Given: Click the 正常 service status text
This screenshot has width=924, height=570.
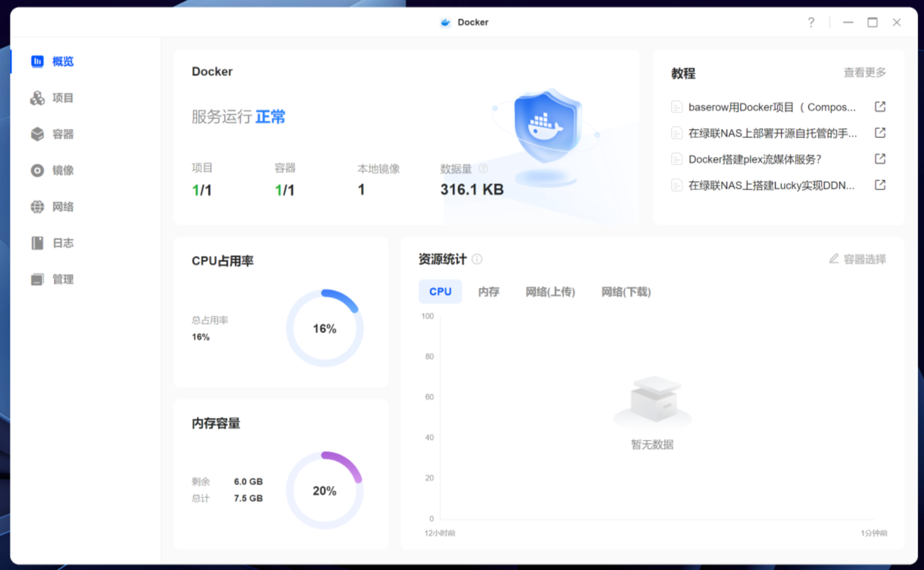Looking at the screenshot, I should click(270, 116).
